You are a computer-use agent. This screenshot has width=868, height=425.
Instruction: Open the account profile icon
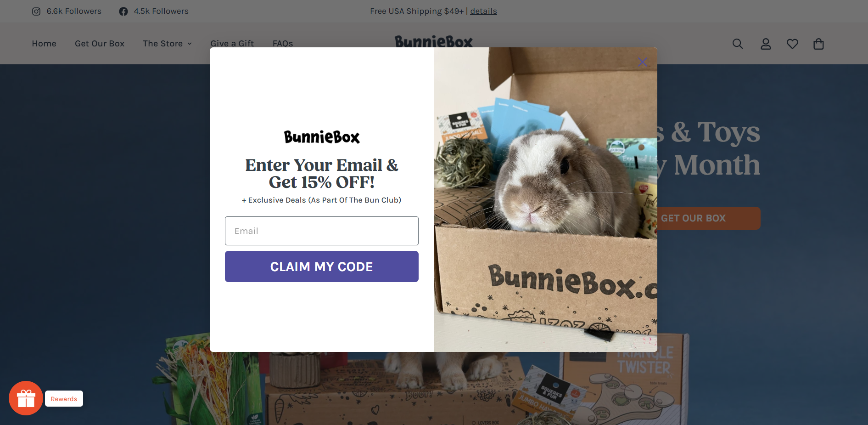click(x=766, y=44)
